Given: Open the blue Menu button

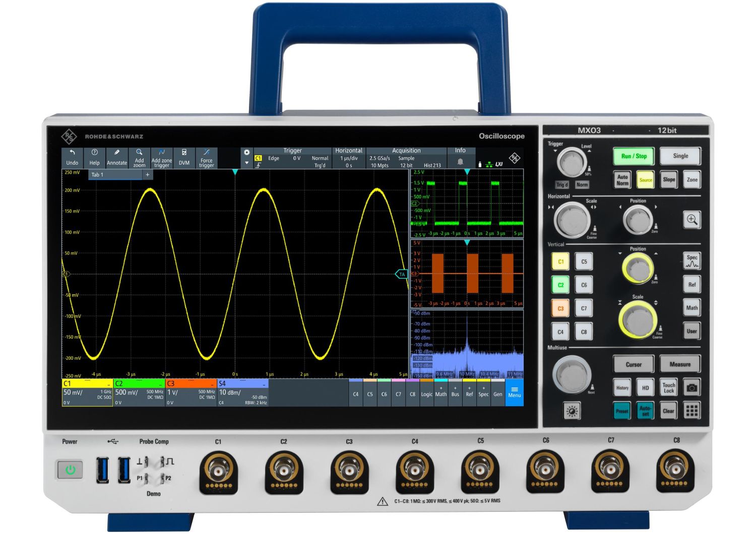Looking at the screenshot, I should pos(514,392).
